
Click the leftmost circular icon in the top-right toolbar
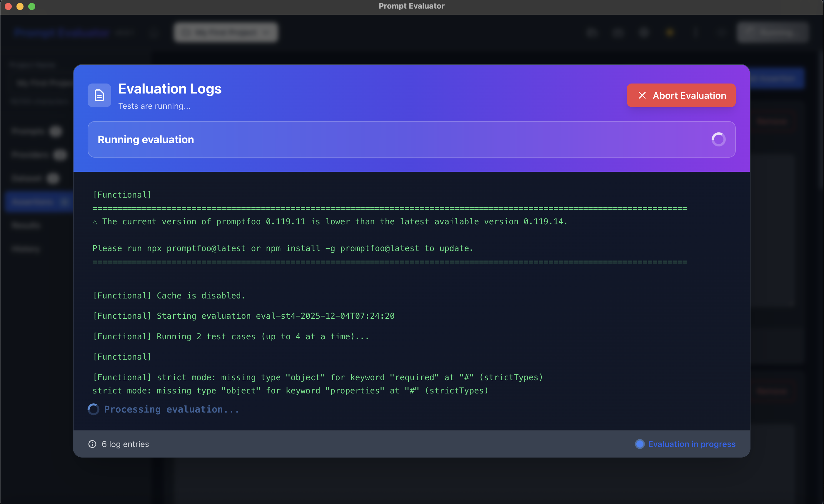[592, 32]
